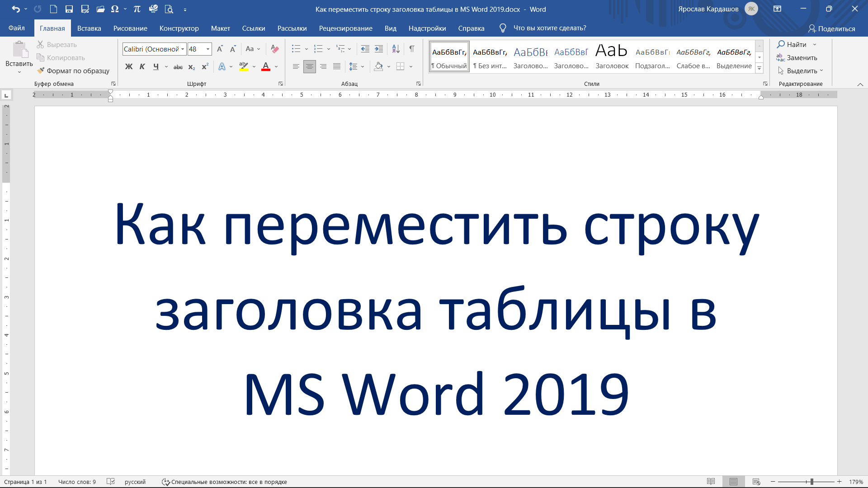Apply strikethrough abc formatting

(x=178, y=67)
